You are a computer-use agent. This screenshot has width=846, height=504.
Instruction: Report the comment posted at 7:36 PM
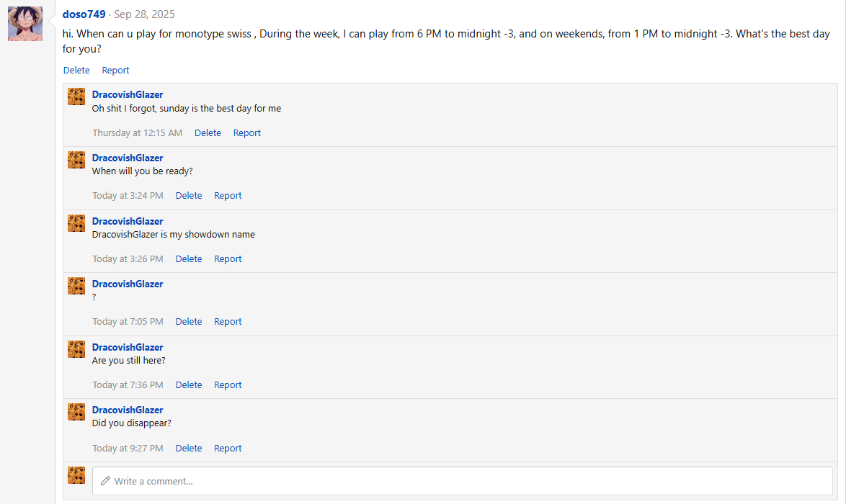[x=228, y=385]
